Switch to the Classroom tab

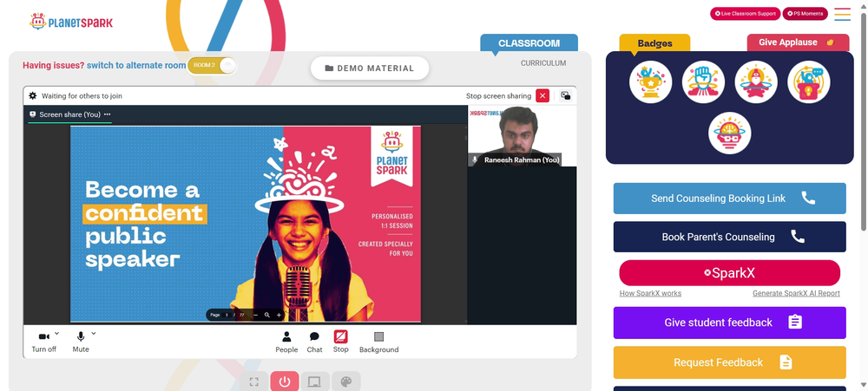(x=529, y=43)
